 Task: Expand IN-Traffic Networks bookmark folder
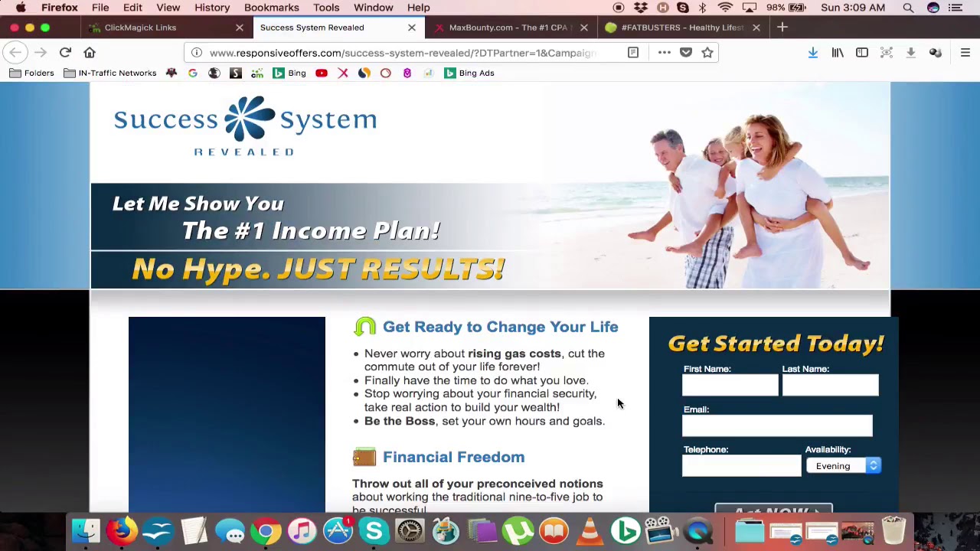point(109,73)
